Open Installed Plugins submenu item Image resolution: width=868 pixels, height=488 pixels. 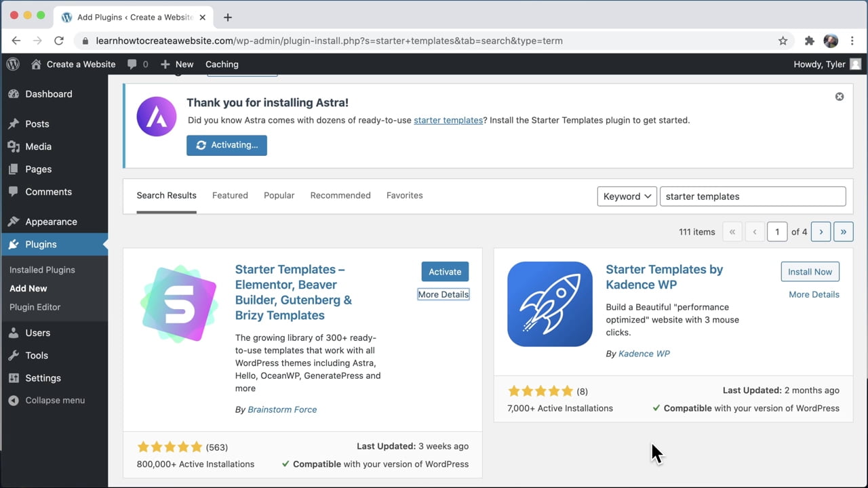(42, 270)
